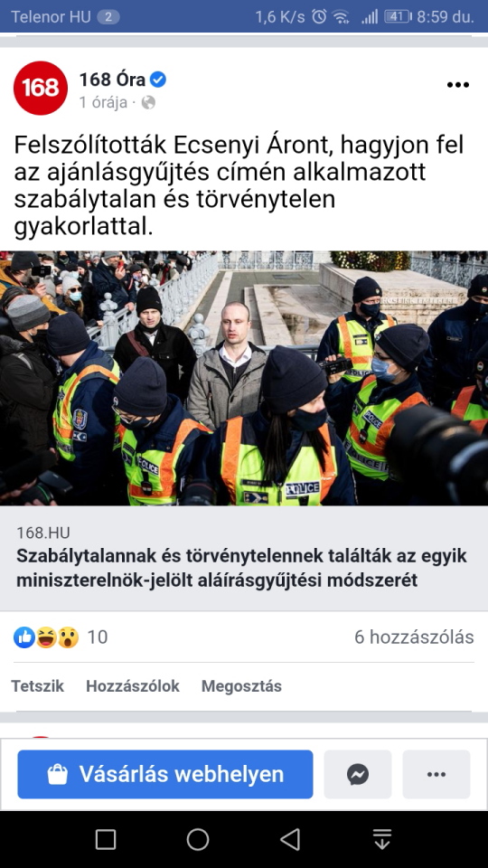Open more page actions next to Messenger
488x868 pixels.
coord(436,774)
